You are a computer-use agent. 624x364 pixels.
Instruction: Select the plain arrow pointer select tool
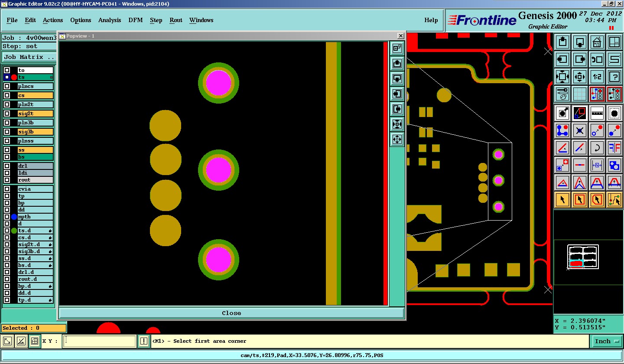[x=562, y=200]
